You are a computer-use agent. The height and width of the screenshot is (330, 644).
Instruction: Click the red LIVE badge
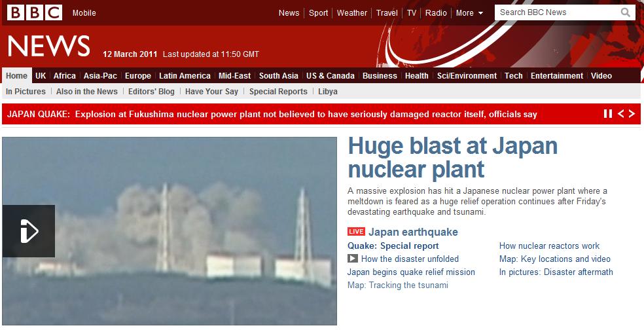356,231
